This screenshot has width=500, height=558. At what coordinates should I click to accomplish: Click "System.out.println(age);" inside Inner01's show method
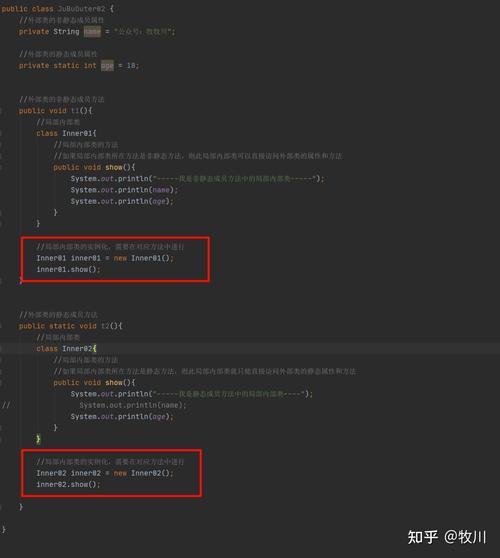tap(122, 201)
